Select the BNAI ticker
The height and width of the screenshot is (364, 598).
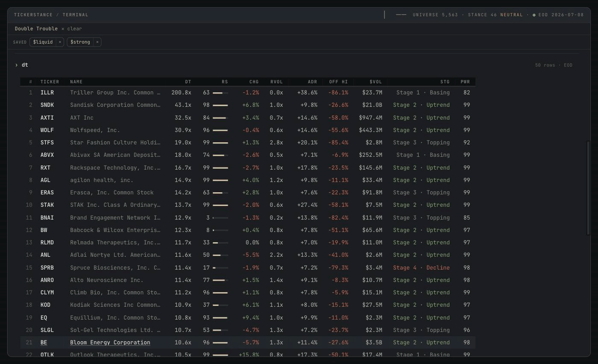[x=47, y=217]
